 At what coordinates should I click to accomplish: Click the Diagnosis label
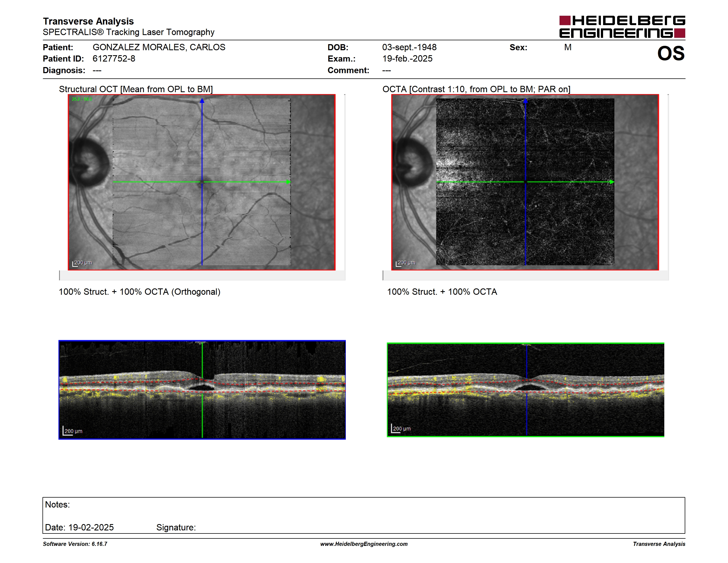click(64, 70)
